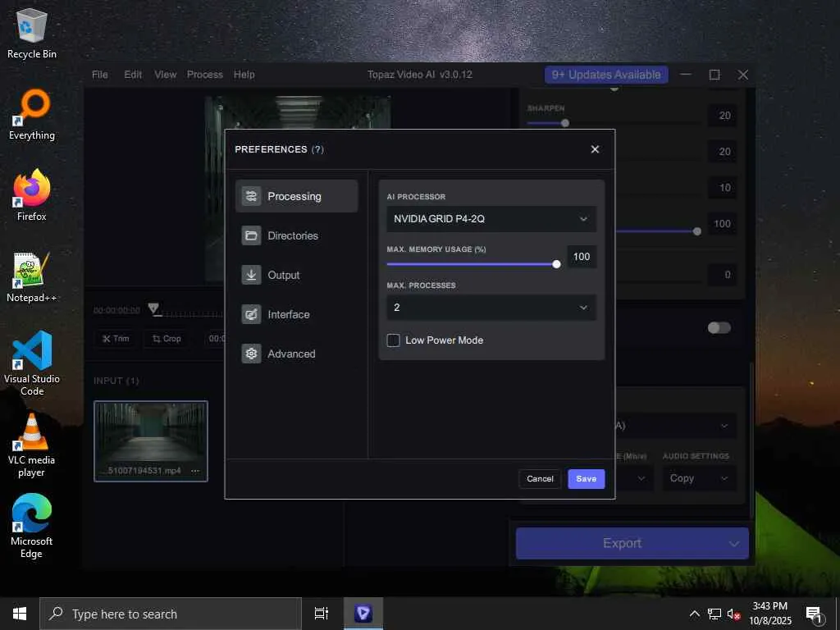Open the Microsoft Edge desktop icon
840x630 pixels.
pos(32,527)
